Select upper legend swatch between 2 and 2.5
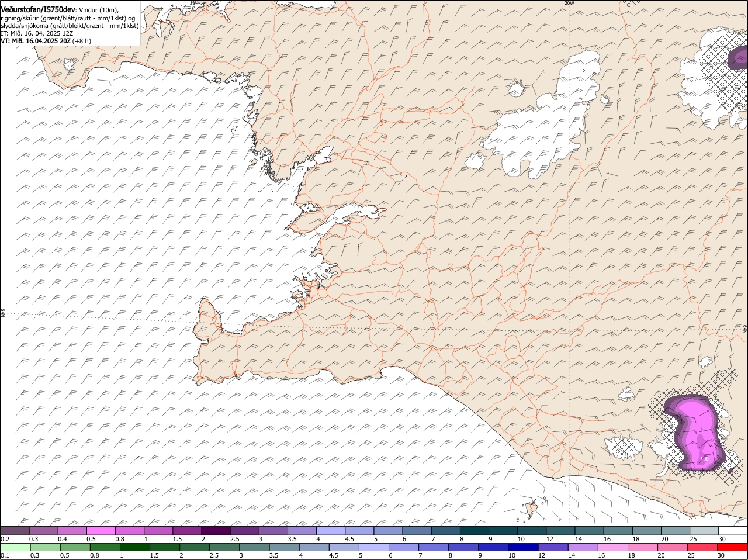The image size is (748, 560). coord(215,531)
